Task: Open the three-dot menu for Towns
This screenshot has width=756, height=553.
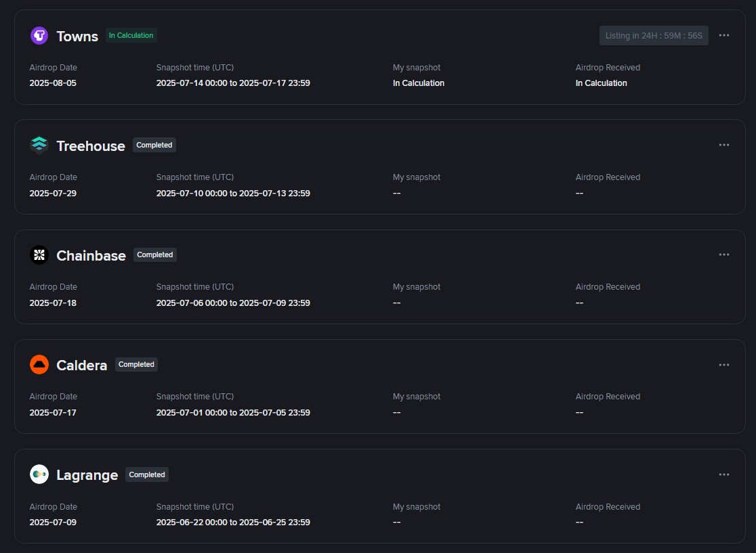Action: click(723, 36)
